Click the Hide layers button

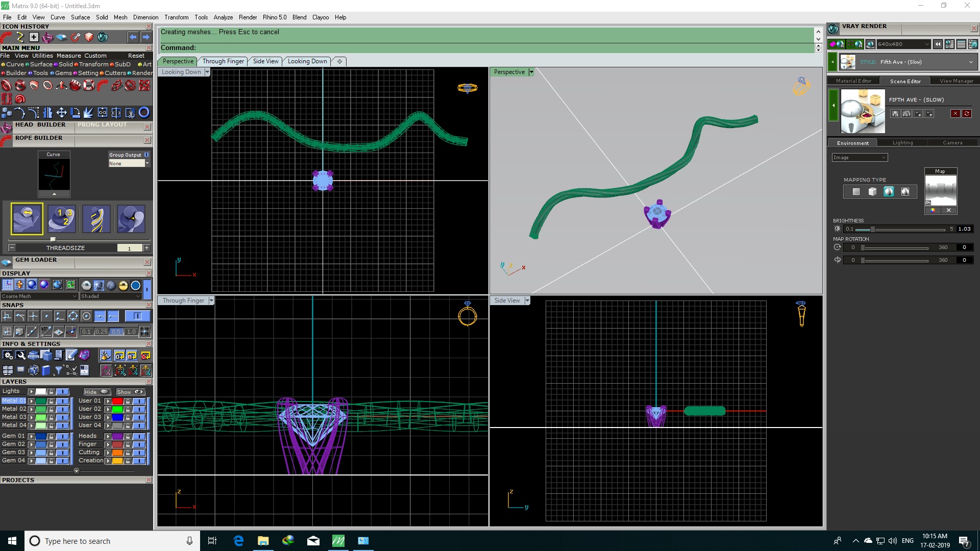click(97, 392)
